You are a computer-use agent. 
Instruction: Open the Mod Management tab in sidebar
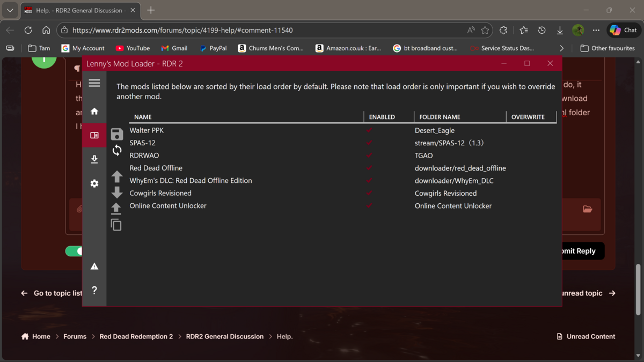pyautogui.click(x=94, y=136)
